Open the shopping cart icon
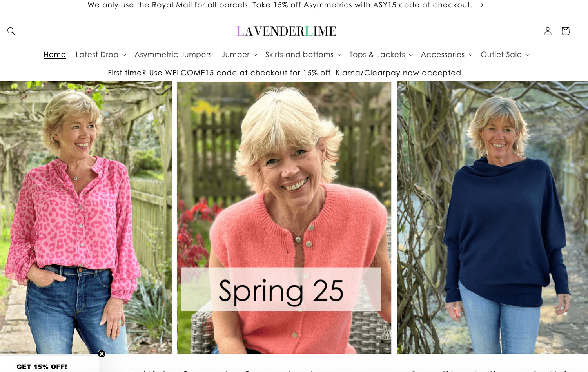 [565, 31]
